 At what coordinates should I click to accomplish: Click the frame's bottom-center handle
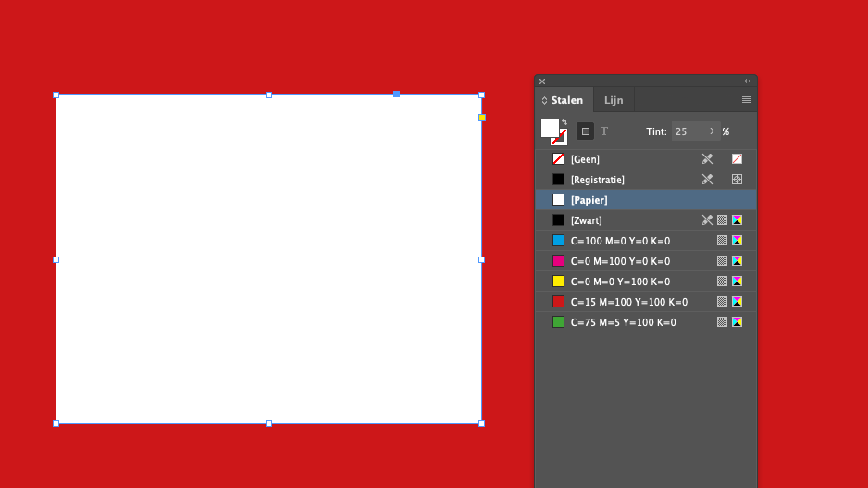pos(269,424)
